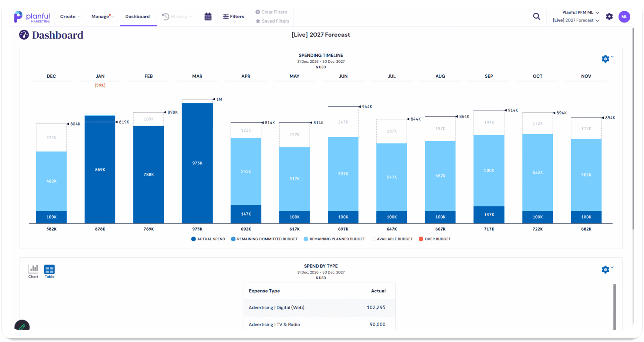Click the 90,000 actual value cell
The width and height of the screenshot is (644, 342).
(377, 324)
